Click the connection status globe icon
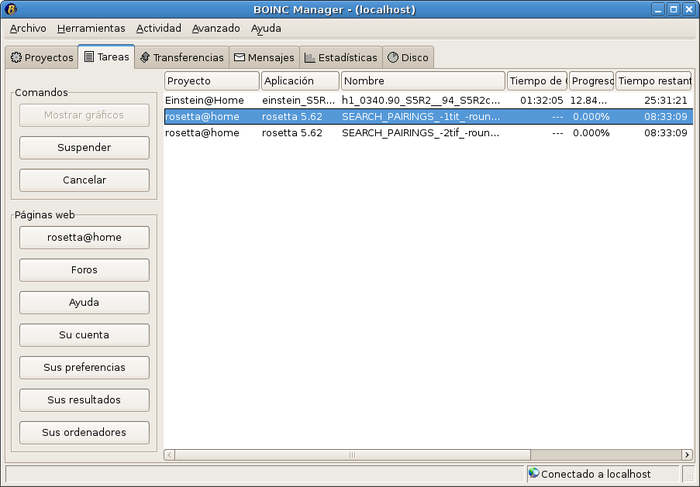The image size is (700, 487). pyautogui.click(x=534, y=473)
